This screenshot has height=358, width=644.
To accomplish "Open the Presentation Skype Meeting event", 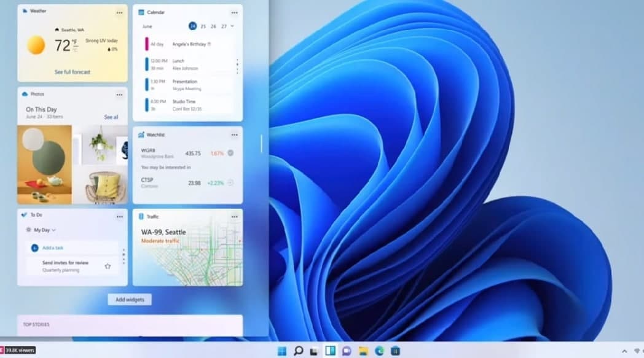I will 188,85.
